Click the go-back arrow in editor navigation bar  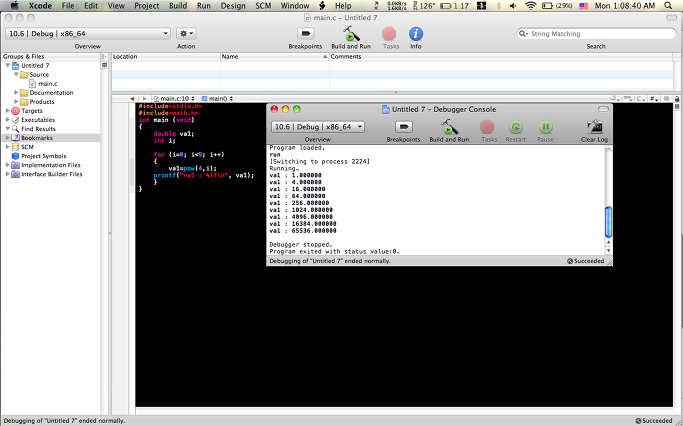click(x=132, y=98)
